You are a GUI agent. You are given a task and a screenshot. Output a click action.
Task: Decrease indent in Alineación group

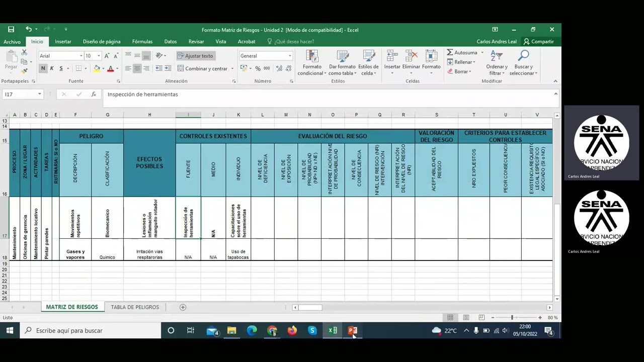click(159, 68)
